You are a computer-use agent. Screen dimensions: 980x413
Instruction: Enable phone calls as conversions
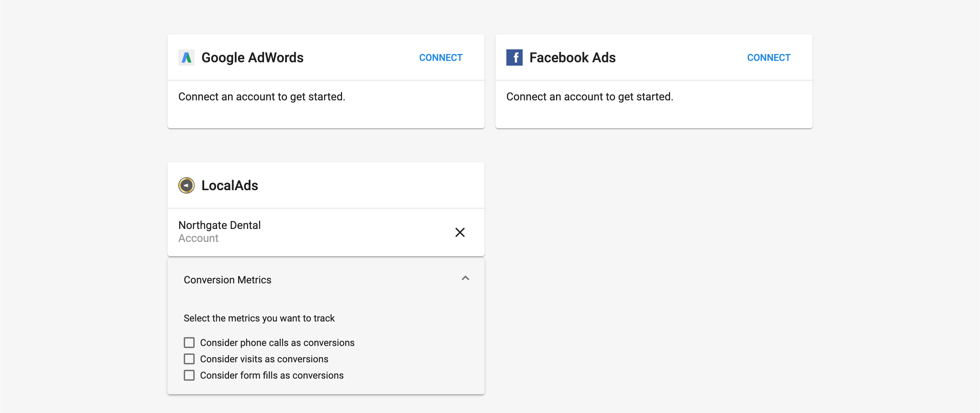tap(190, 342)
